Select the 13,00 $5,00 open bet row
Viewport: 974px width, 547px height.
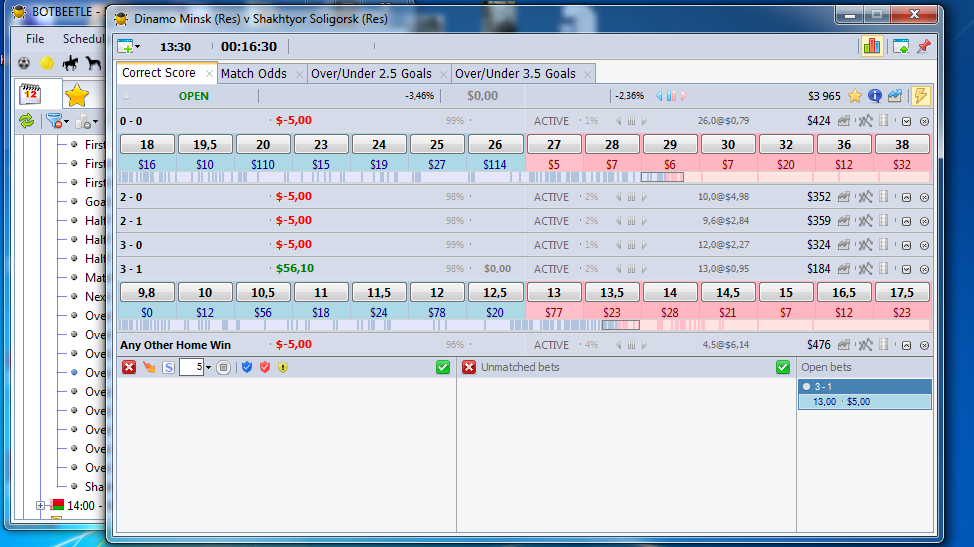click(865, 402)
